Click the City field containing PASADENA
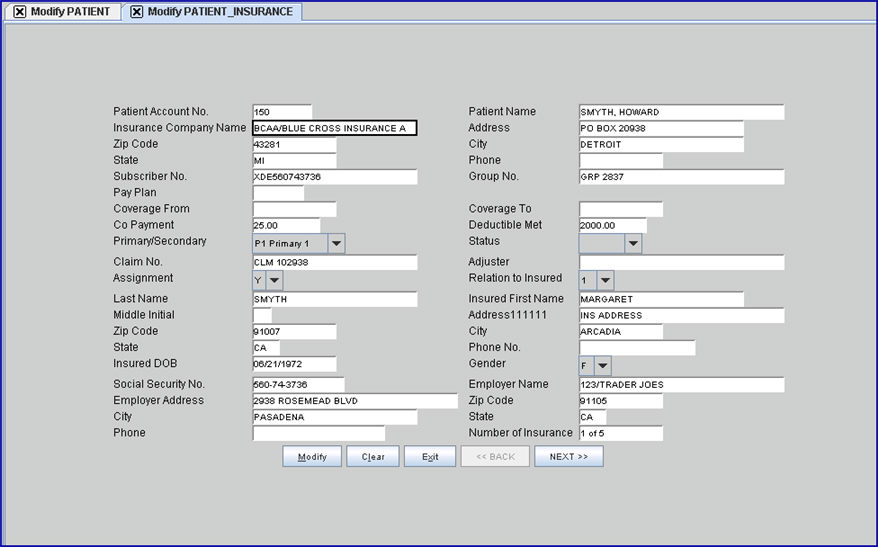Screen dimensions: 878x547 tap(335, 418)
